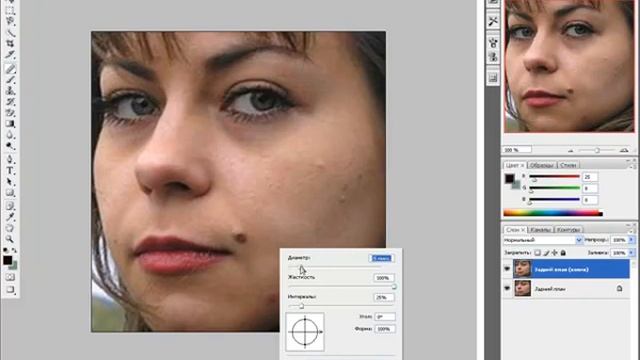Click Navigator zoom-in large mountains icon
640x360 pixels.
[x=624, y=150]
